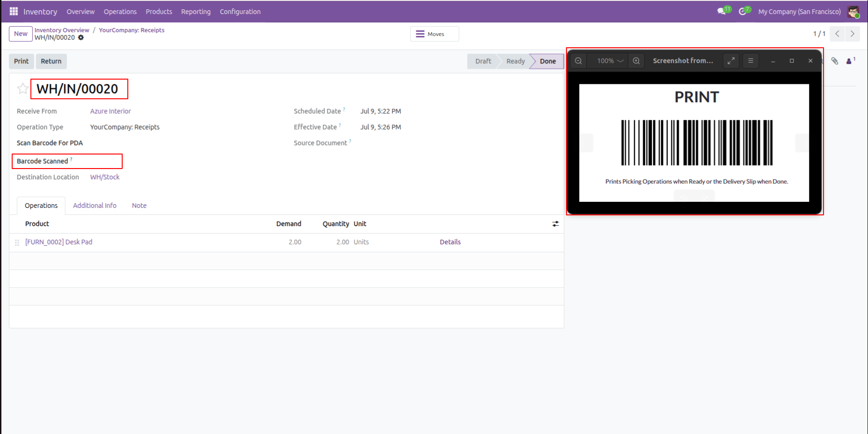Image resolution: width=868 pixels, height=434 pixels.
Task: Click the Quantity column header
Action: pyautogui.click(x=336, y=224)
